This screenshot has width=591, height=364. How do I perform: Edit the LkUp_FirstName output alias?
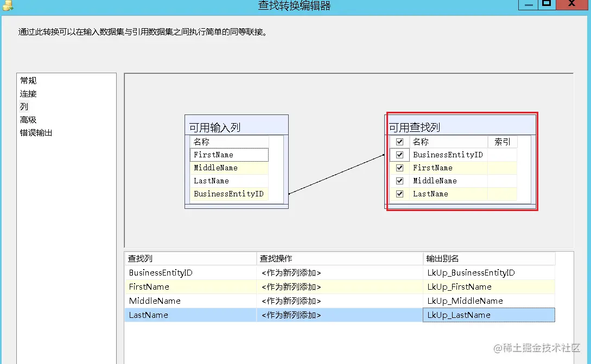(x=489, y=287)
